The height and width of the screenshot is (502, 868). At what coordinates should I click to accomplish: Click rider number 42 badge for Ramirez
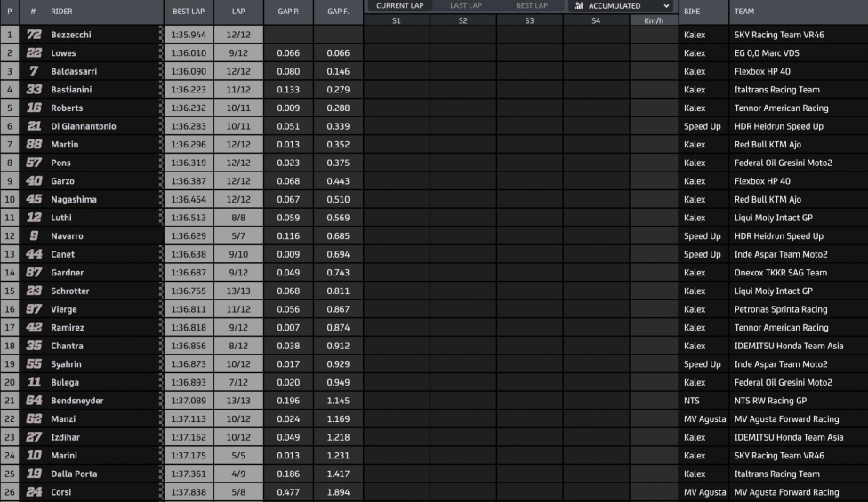[x=34, y=327]
